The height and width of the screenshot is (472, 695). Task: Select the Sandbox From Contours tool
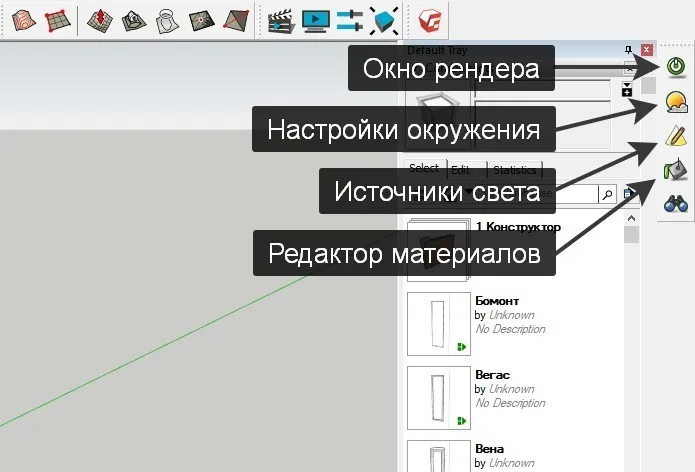tap(23, 19)
